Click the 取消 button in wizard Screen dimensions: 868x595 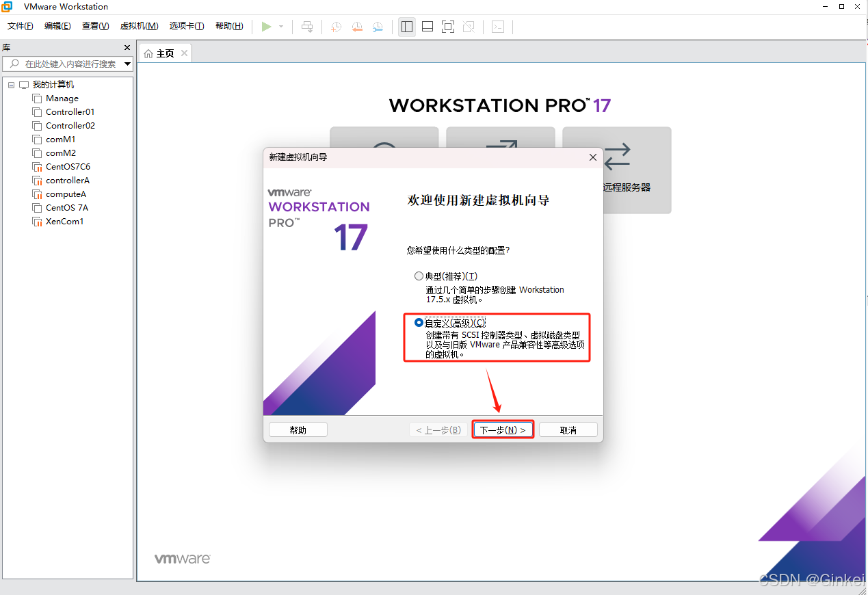point(568,430)
